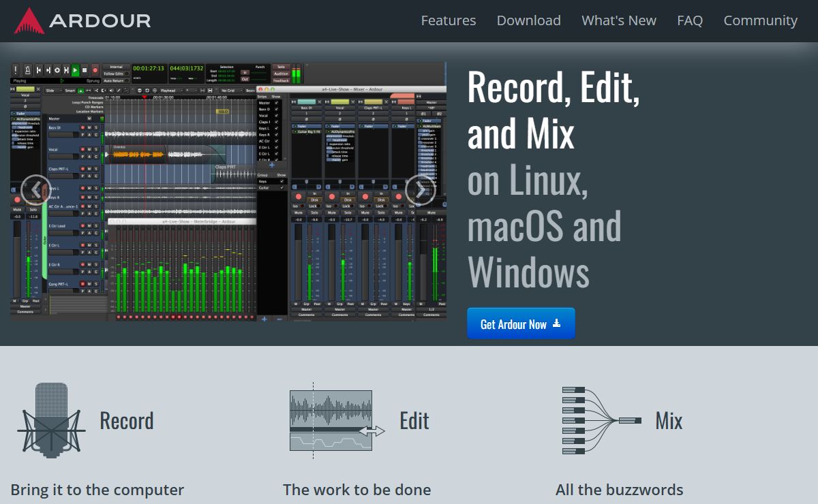This screenshot has width=818, height=504.
Task: Click the green play button in transport bar
Action: point(75,69)
